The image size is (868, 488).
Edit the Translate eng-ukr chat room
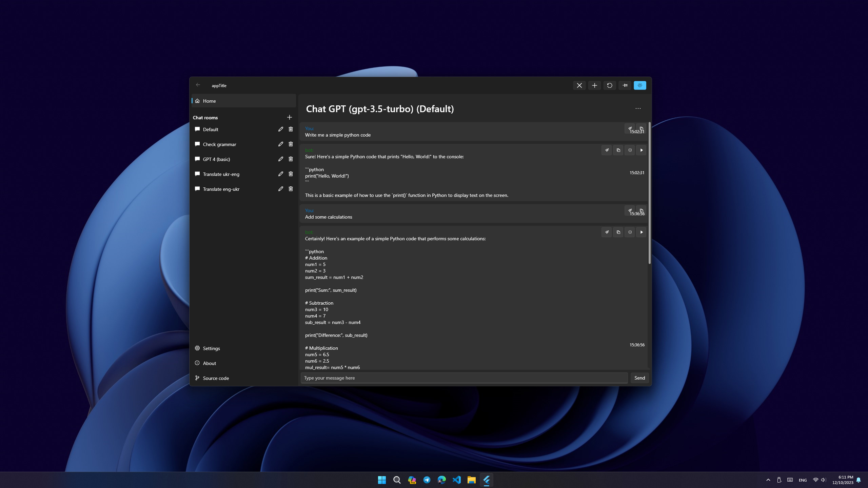(280, 189)
